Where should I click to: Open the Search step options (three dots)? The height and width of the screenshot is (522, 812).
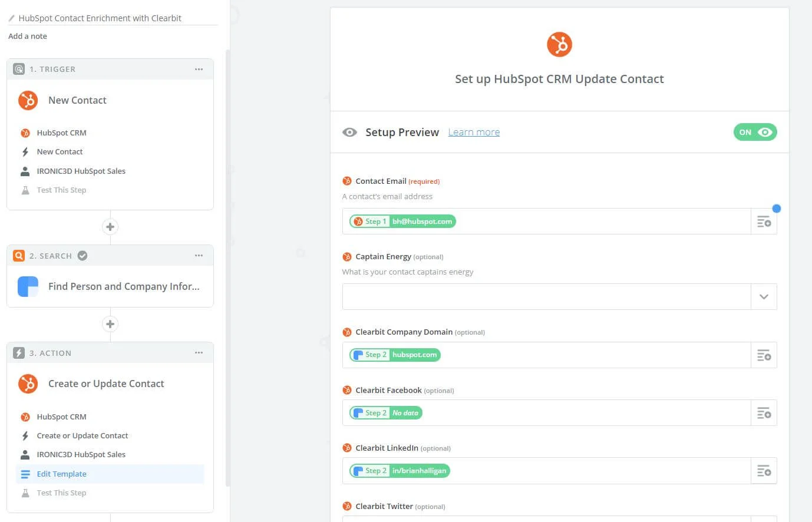coord(199,256)
